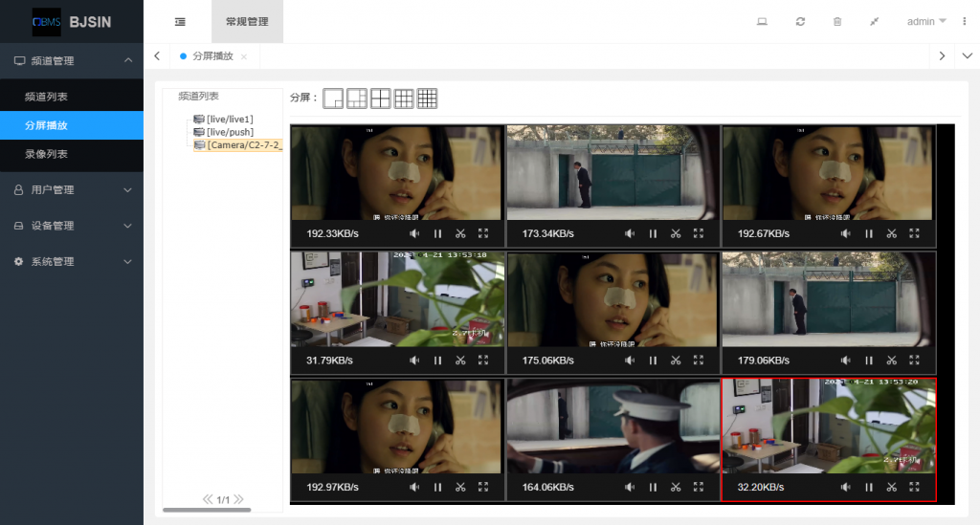Toggle the sidebar collapse hamburger icon

pos(180,22)
